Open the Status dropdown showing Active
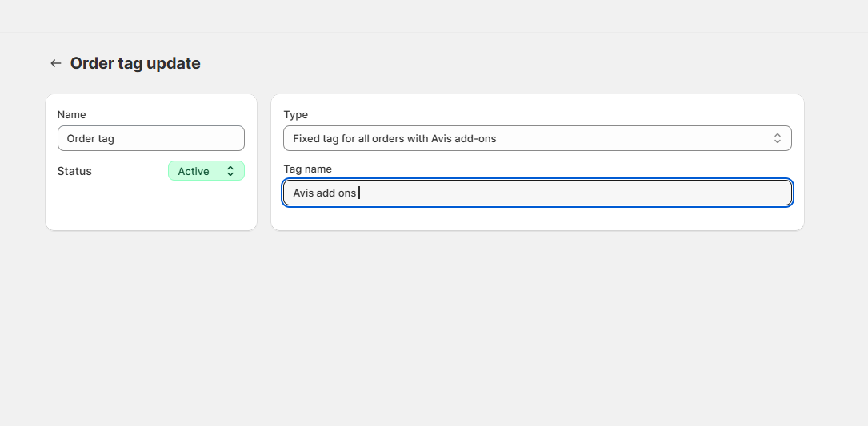 (206, 171)
